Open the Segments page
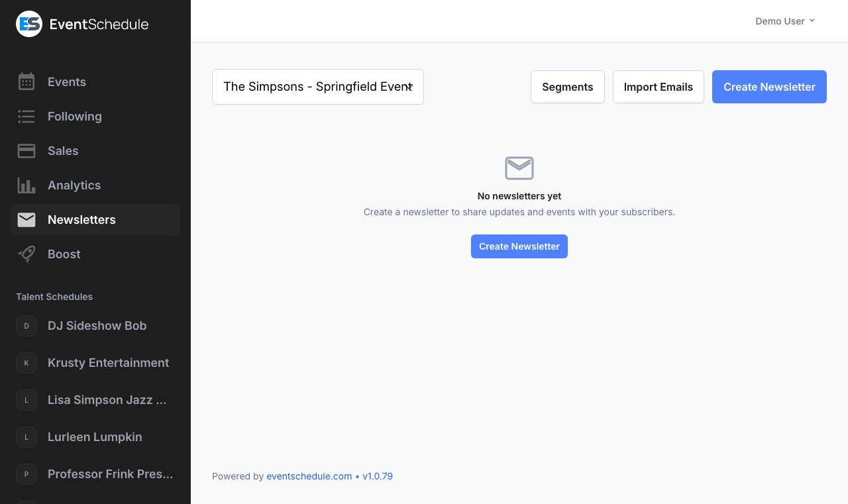The height and width of the screenshot is (504, 848). [x=567, y=87]
